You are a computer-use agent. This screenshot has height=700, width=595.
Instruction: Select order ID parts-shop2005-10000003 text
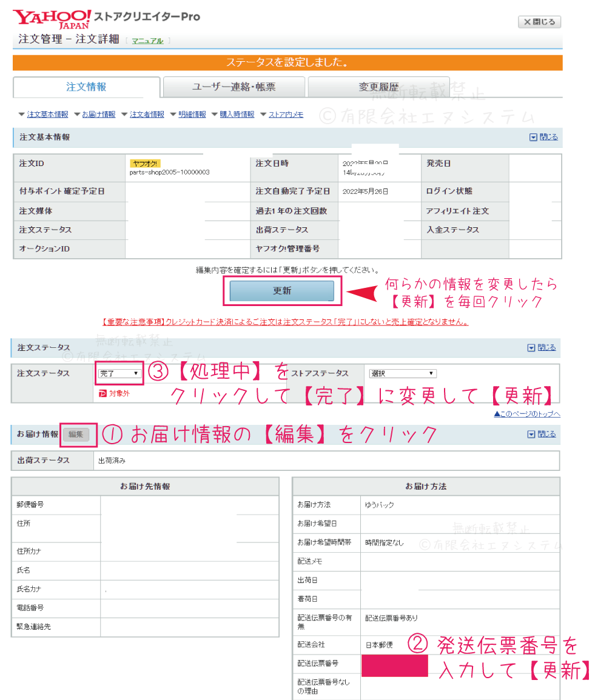[169, 172]
